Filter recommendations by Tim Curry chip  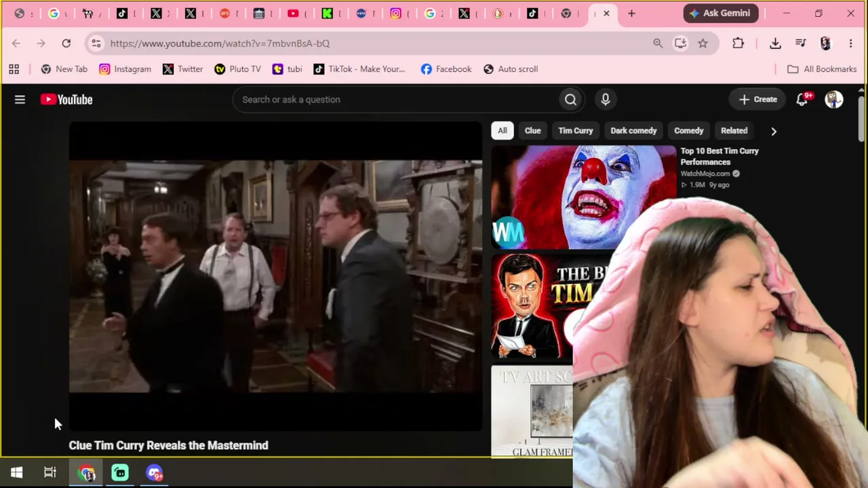point(576,131)
